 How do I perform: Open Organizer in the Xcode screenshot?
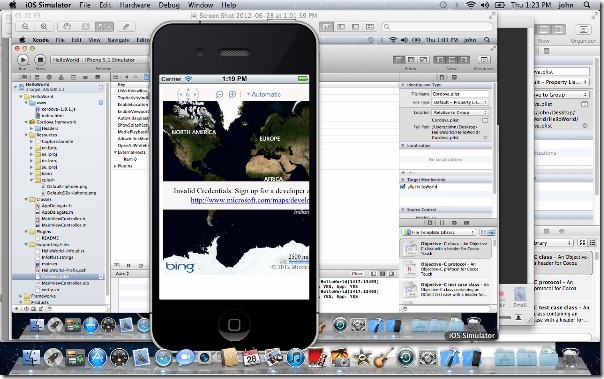484,60
